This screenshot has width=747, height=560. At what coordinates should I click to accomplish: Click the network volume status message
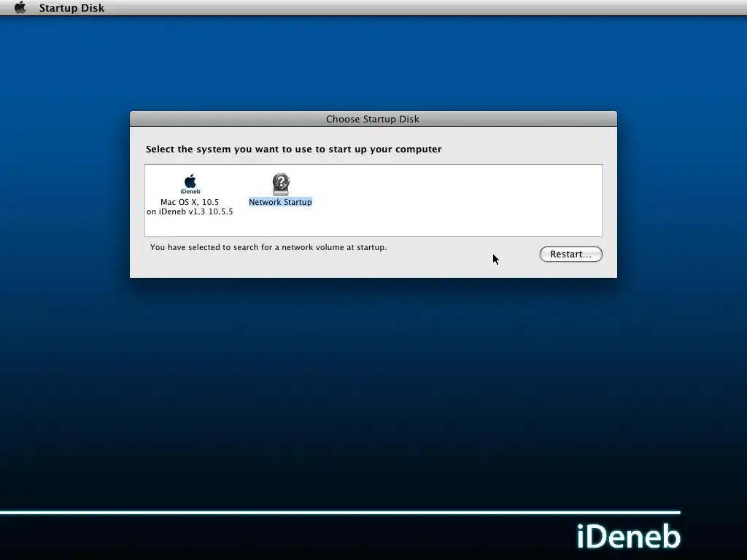pyautogui.click(x=268, y=247)
